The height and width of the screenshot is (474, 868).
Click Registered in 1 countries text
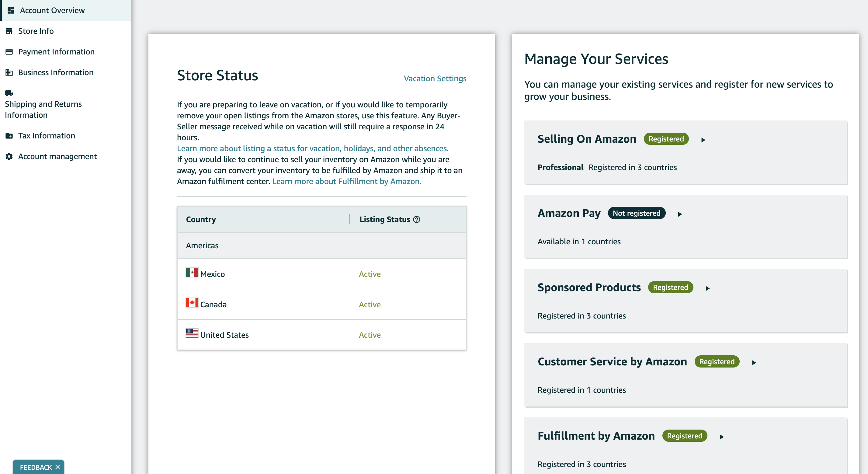tap(582, 390)
